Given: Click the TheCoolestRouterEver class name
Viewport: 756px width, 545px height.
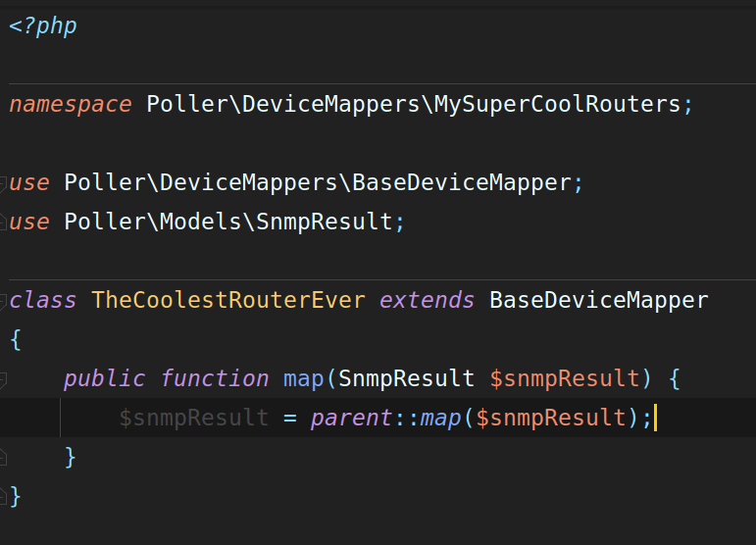Looking at the screenshot, I should tap(227, 300).
